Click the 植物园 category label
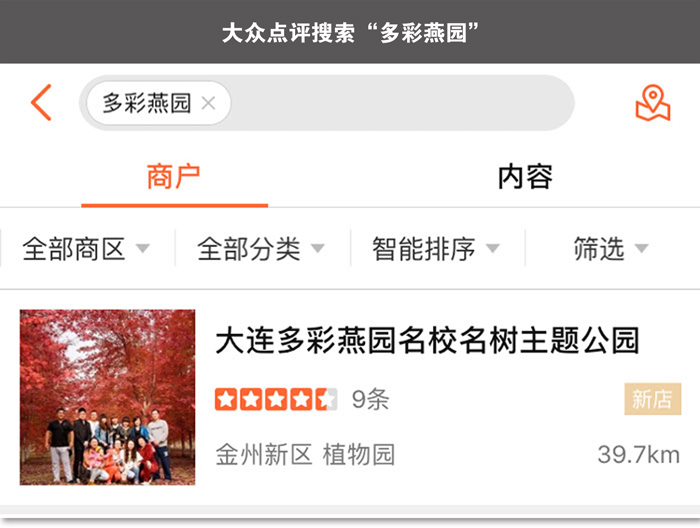The height and width of the screenshot is (528, 700). 359,454
